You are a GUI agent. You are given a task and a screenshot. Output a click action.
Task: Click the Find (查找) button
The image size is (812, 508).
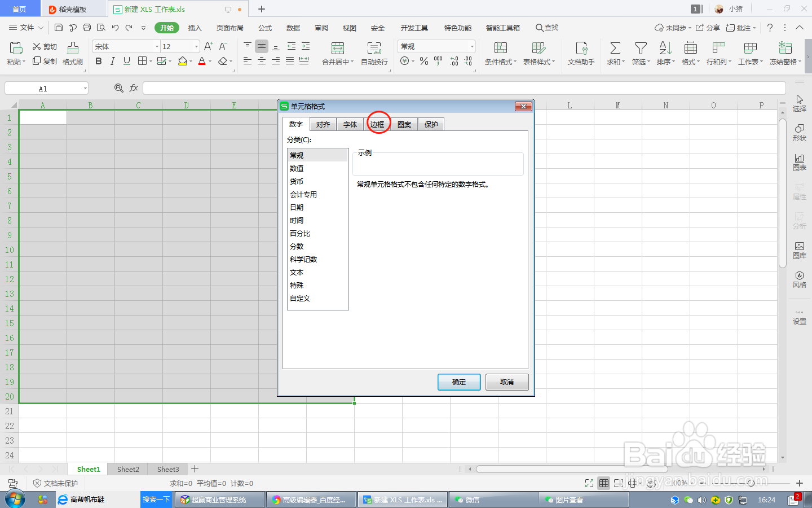coord(547,27)
